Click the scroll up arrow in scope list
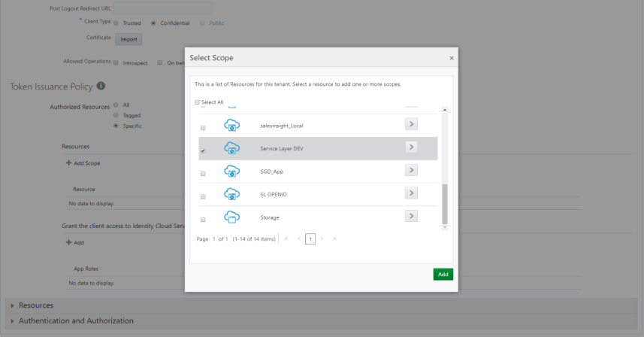Viewport: 644px width, 337px height. tap(445, 110)
